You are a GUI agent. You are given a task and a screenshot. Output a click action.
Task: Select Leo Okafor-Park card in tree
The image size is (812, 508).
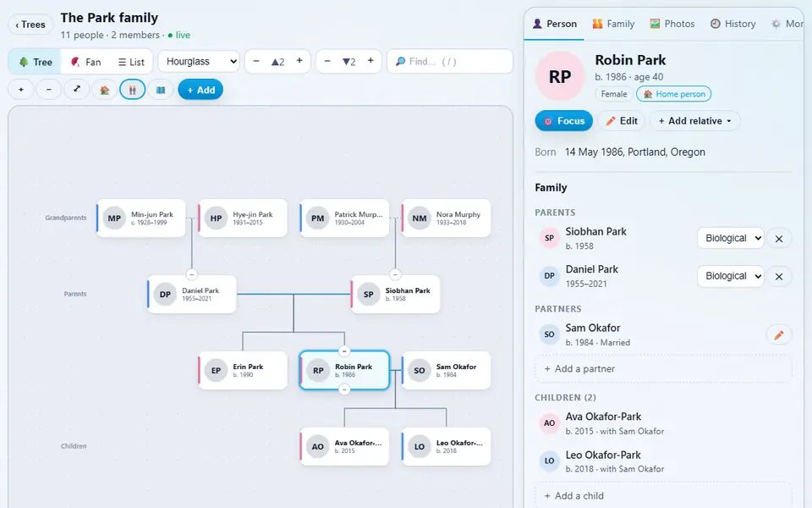tap(446, 447)
